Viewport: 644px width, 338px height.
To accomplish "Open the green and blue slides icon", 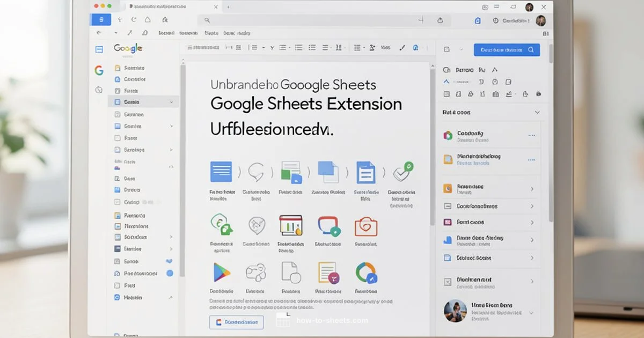I will 291,172.
